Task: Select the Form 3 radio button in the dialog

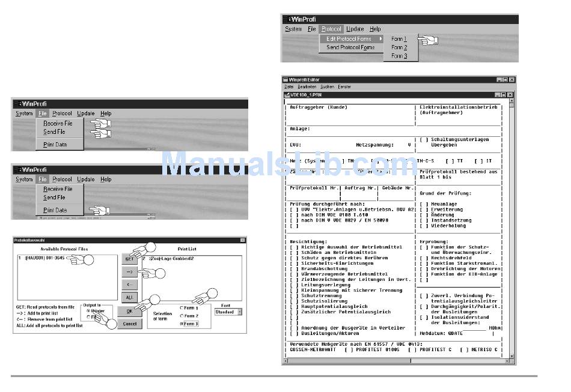Action: tap(182, 324)
